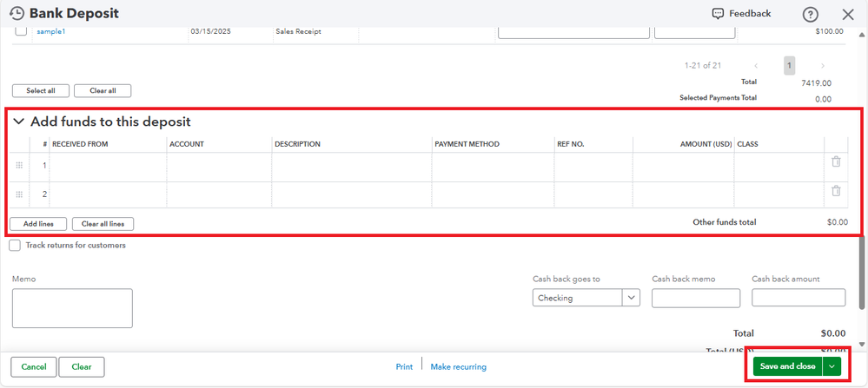This screenshot has height=388, width=868.
Task: Click the AMOUNT (USD) column header
Action: (706, 144)
